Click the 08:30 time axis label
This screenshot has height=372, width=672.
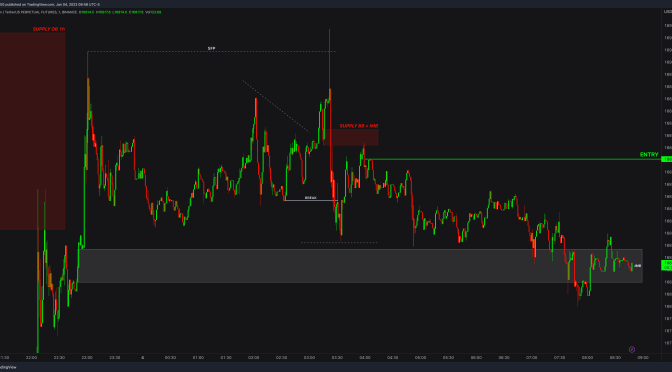(615, 357)
